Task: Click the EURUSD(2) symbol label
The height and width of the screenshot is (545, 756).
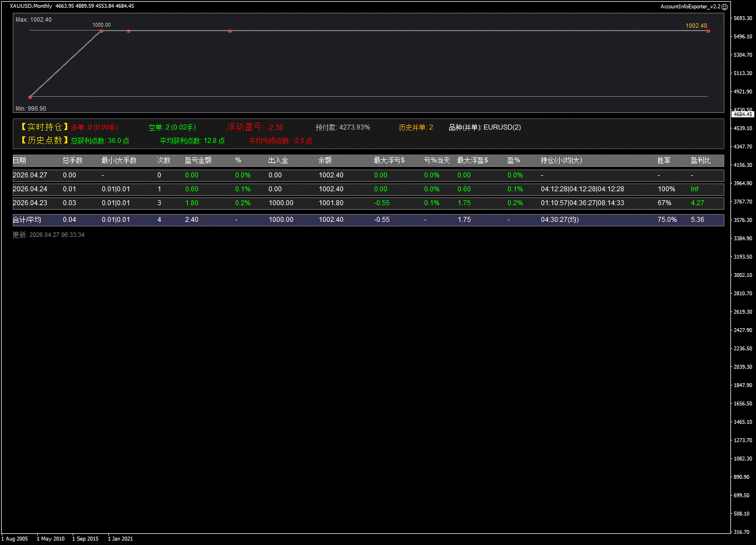Action: 502,127
